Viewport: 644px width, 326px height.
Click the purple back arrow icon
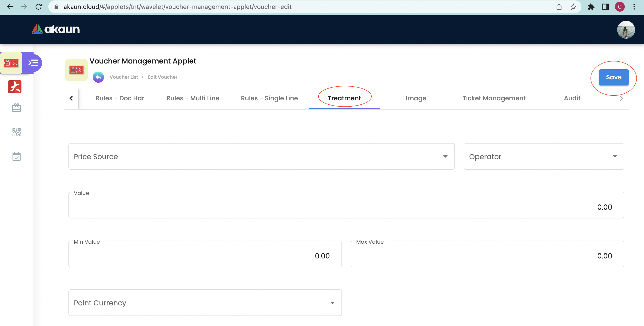point(98,77)
